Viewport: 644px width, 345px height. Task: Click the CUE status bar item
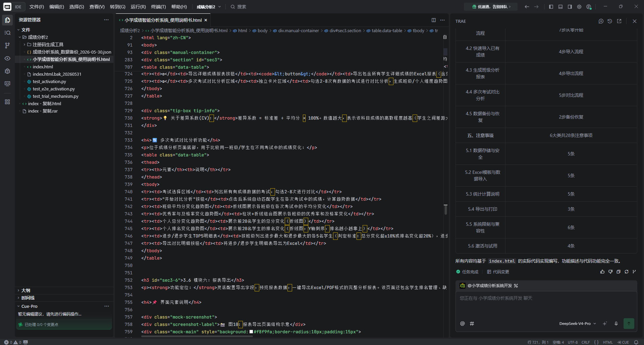(x=623, y=342)
